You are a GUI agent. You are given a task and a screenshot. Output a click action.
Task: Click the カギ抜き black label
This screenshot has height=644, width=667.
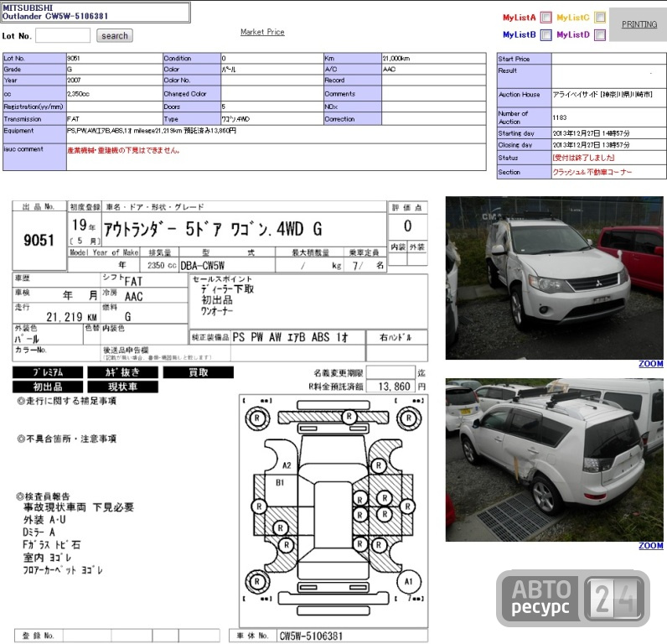tap(122, 372)
